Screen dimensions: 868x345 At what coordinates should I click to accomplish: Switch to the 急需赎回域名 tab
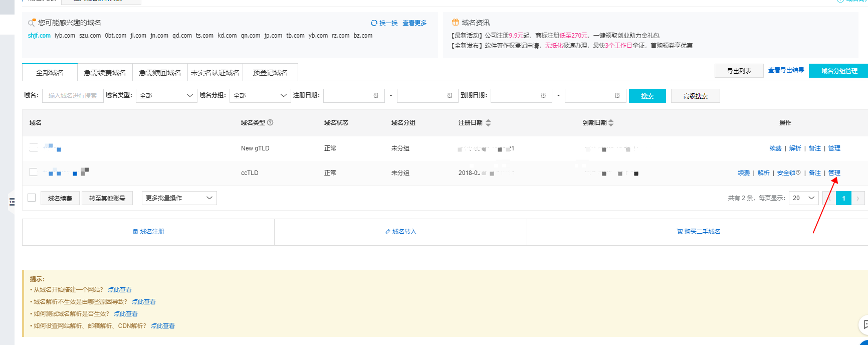coord(160,73)
